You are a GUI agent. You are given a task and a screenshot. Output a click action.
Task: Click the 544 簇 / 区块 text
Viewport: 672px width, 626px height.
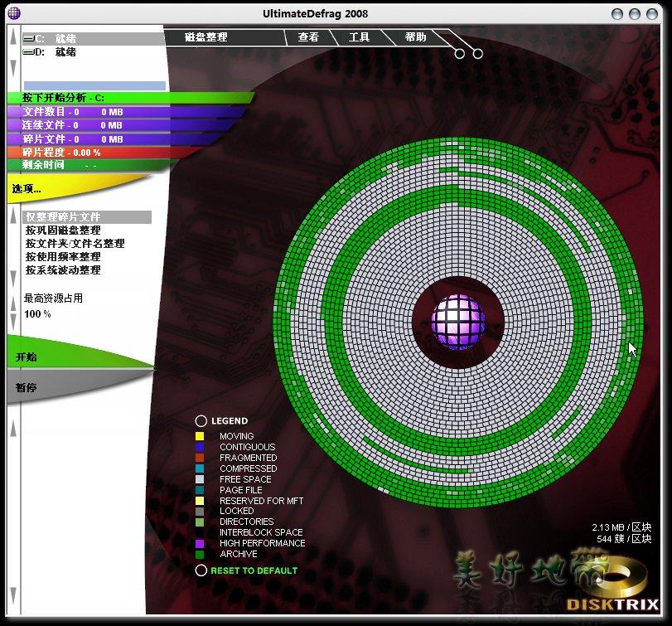point(624,539)
